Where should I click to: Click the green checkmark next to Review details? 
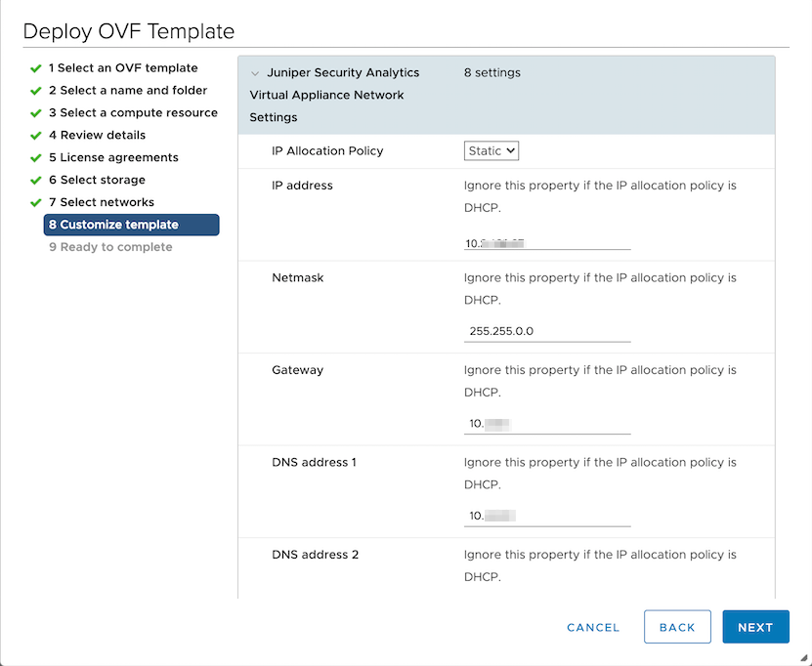click(36, 136)
